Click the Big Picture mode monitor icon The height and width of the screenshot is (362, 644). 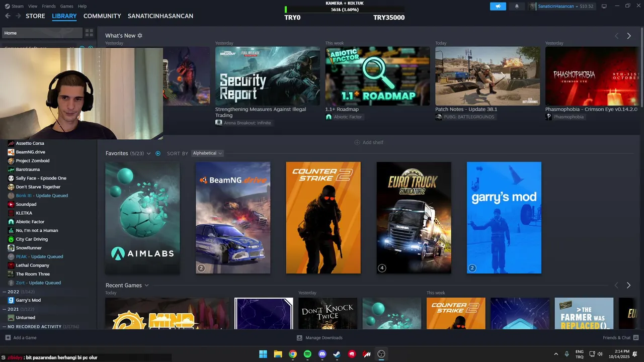click(604, 7)
